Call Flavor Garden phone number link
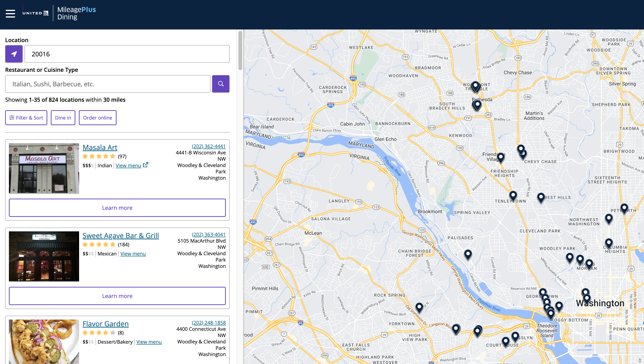This screenshot has width=644, height=364. click(209, 323)
